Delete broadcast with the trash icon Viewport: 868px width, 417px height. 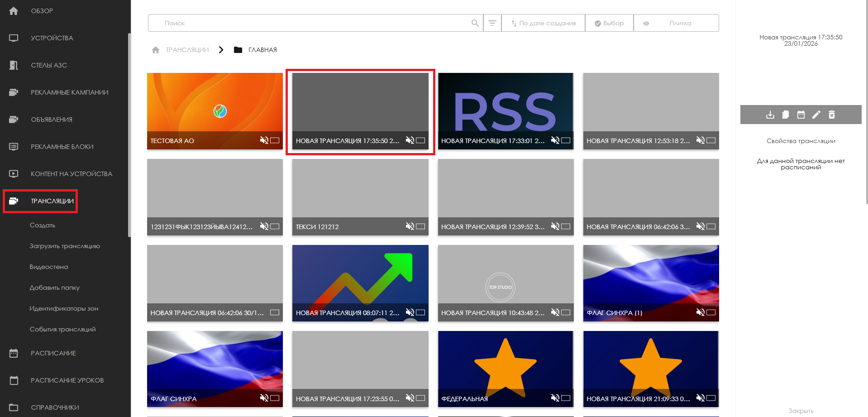[x=831, y=115]
